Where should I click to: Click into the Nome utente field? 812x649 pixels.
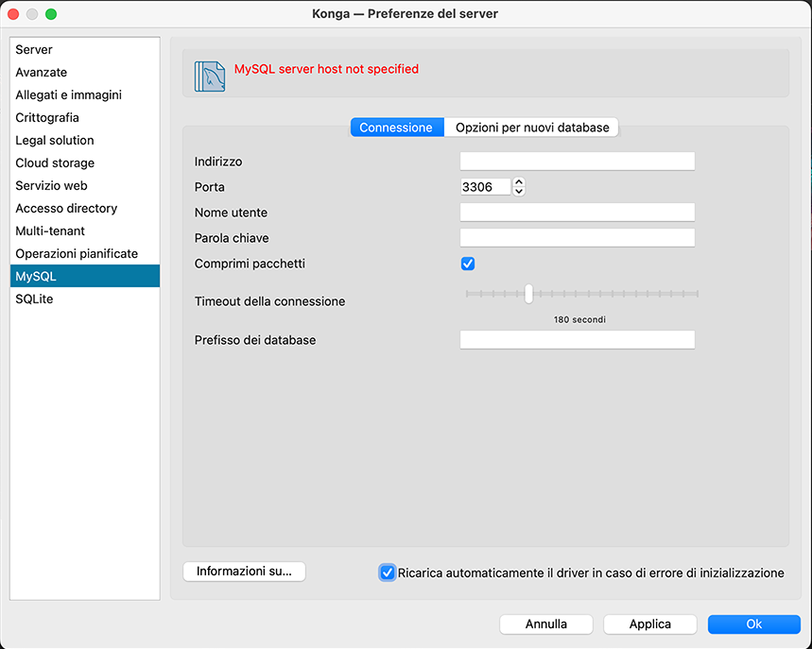[x=577, y=213]
